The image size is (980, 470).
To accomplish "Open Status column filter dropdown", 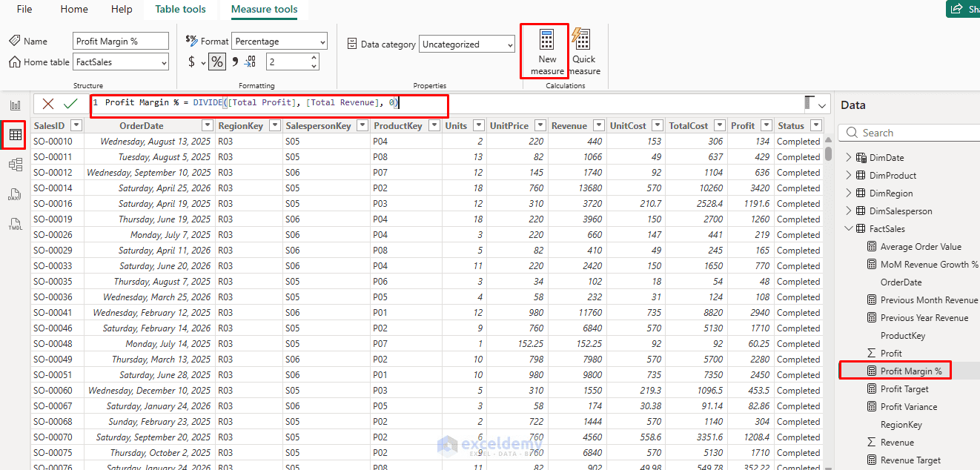I will click(x=816, y=126).
